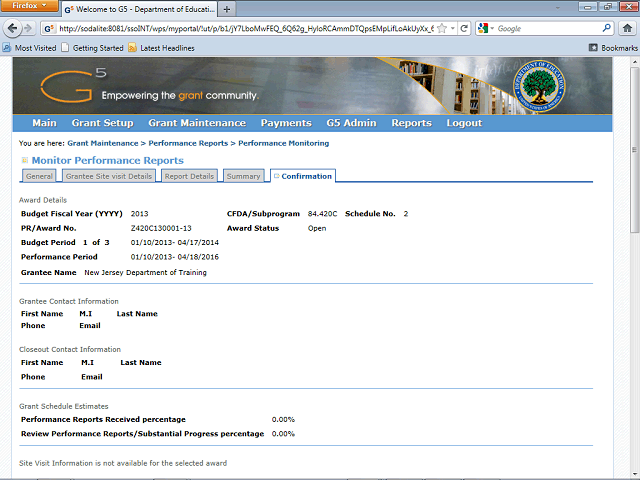Open the URL history dropdown arrow
The width and height of the screenshot is (640, 480).
(453, 29)
